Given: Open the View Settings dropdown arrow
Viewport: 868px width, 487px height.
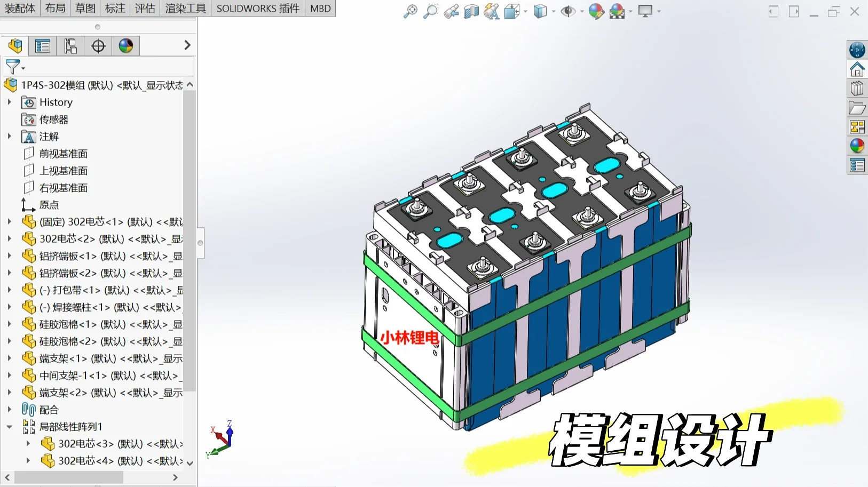Looking at the screenshot, I should point(659,11).
